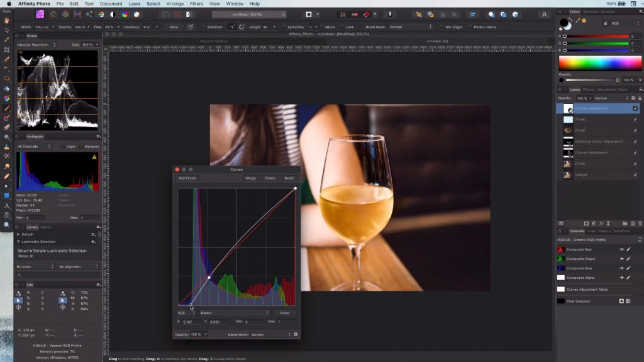
Task: Toggle the Snapping magnet icon
Action: pyautogui.click(x=367, y=14)
